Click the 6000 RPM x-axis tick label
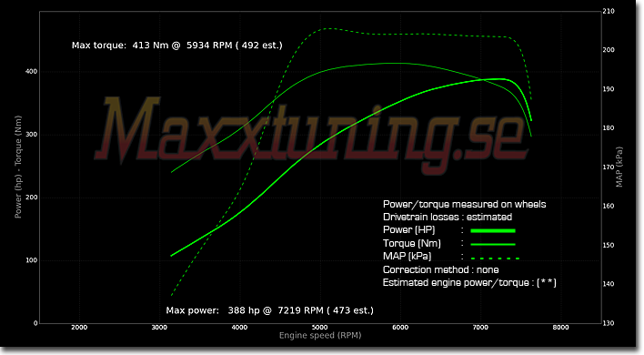 (x=400, y=328)
